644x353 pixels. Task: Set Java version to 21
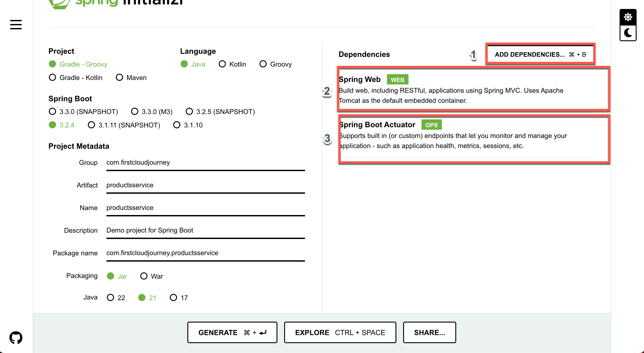pos(147,298)
